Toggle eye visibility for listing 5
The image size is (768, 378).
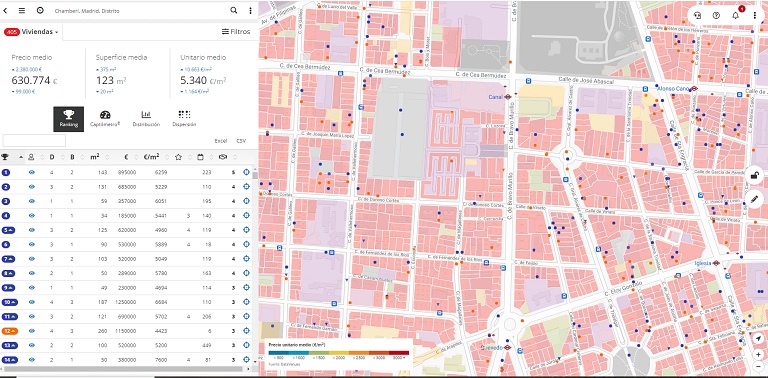32,230
